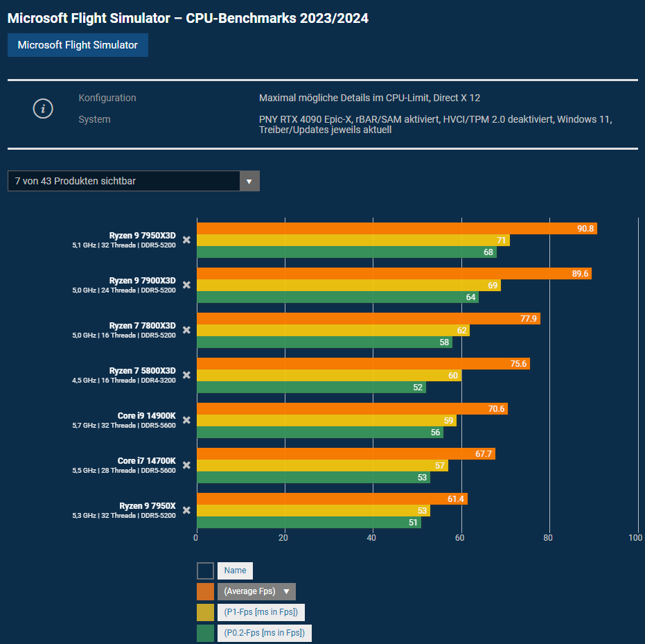This screenshot has width=645, height=644.
Task: Sort chart by Name
Action: click(235, 571)
